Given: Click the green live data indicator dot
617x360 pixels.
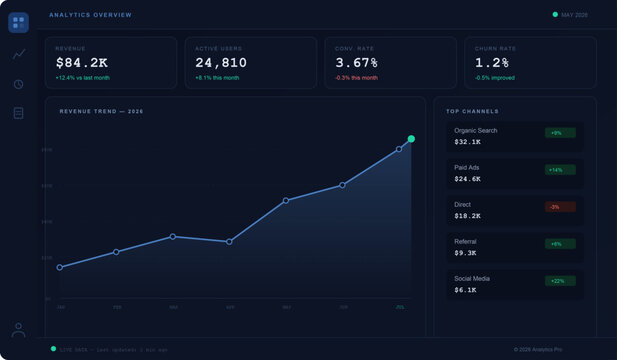Looking at the screenshot, I should (x=54, y=349).
